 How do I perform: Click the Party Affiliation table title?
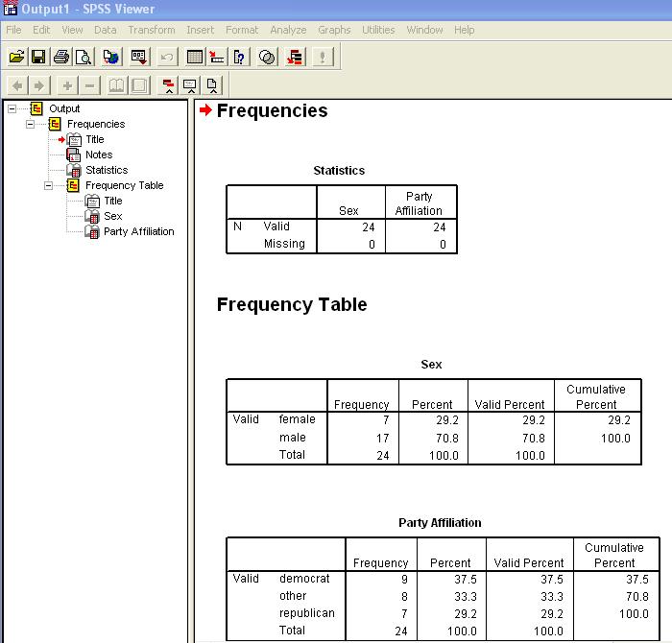point(440,523)
